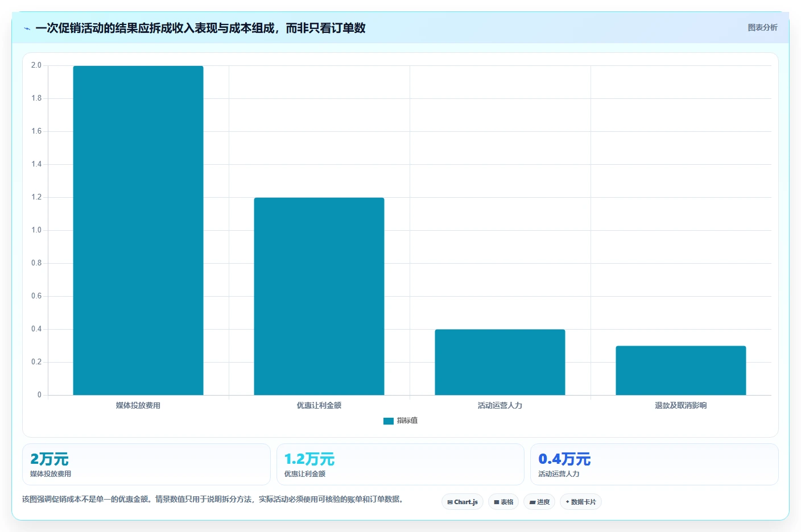This screenshot has height=532, width=801.
Task: Click the 1.2万元 value in the stat card
Action: (x=309, y=459)
